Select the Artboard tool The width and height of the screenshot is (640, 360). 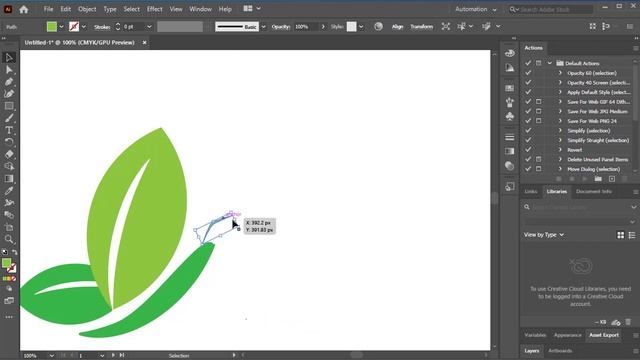(9, 227)
